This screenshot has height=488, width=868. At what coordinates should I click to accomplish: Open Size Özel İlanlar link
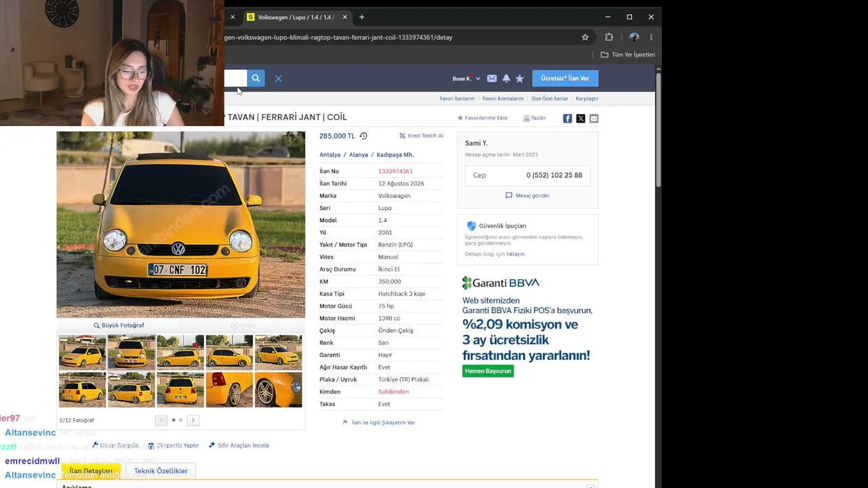(549, 98)
